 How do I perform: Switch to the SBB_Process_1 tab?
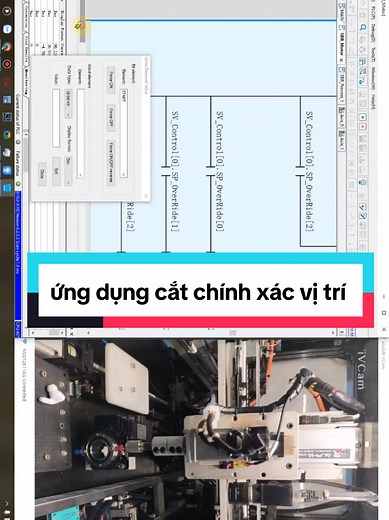341,85
